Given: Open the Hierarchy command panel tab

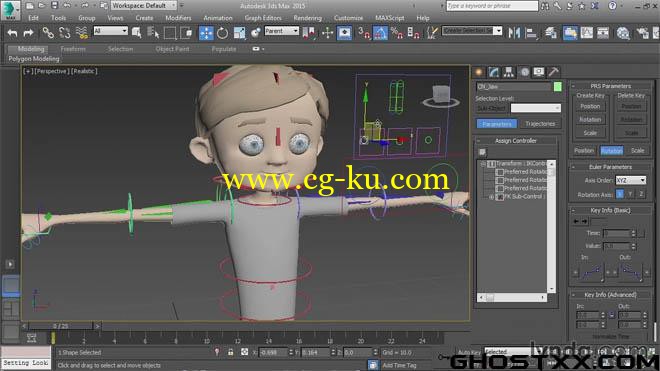Looking at the screenshot, I should tap(509, 72).
